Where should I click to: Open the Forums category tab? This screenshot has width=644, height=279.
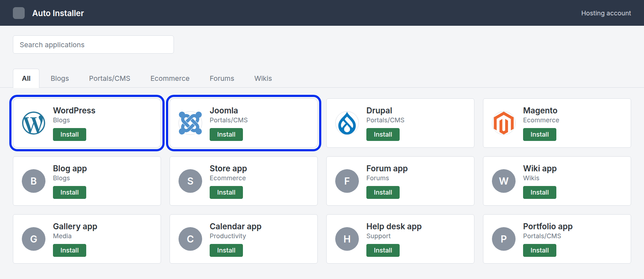click(222, 78)
